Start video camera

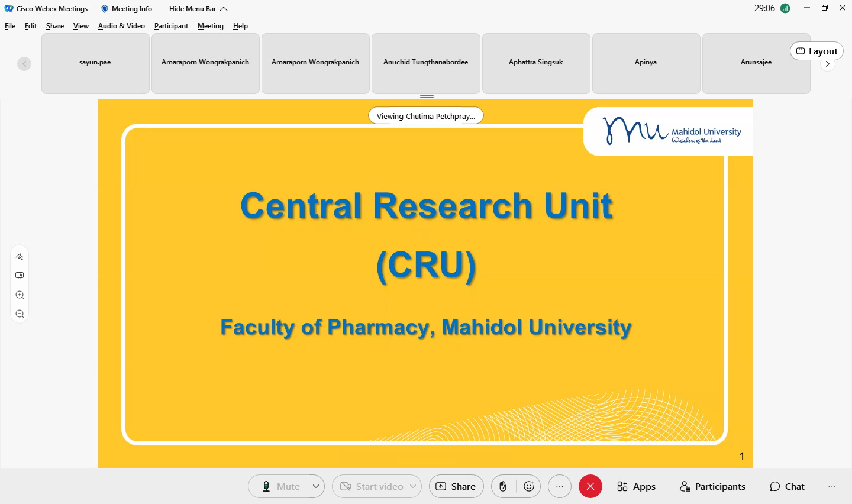(372, 486)
